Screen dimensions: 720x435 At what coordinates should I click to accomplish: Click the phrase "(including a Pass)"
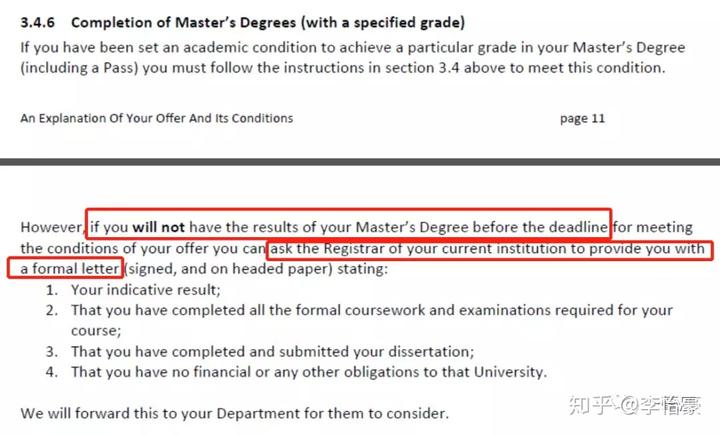point(79,68)
